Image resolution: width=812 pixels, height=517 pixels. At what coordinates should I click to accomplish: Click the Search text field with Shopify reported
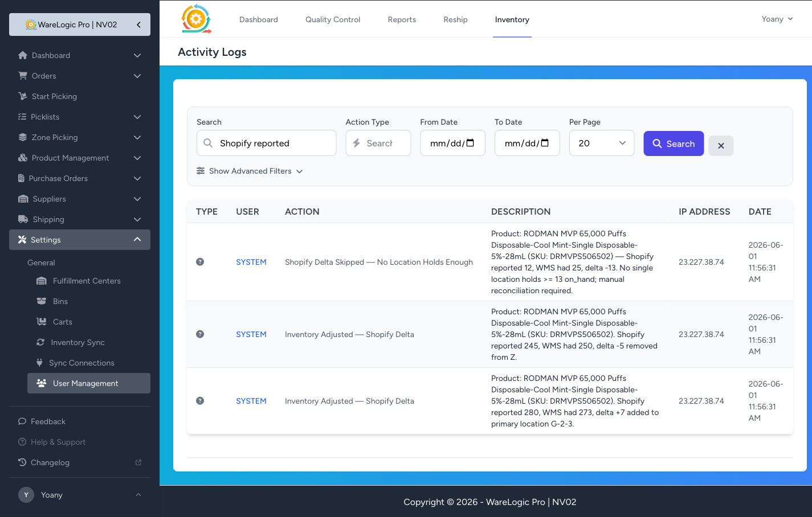pyautogui.click(x=266, y=143)
